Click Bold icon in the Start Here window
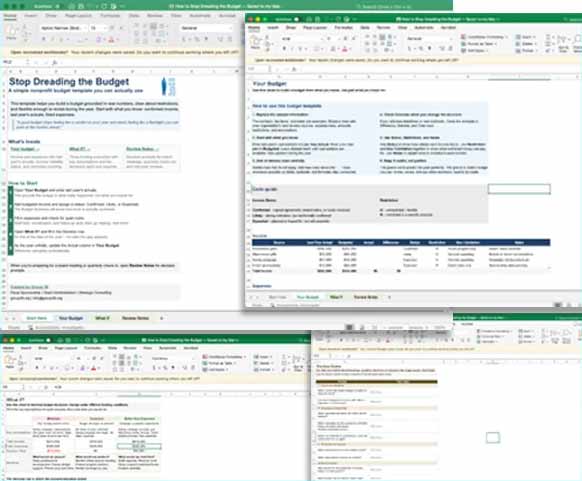 44,39
